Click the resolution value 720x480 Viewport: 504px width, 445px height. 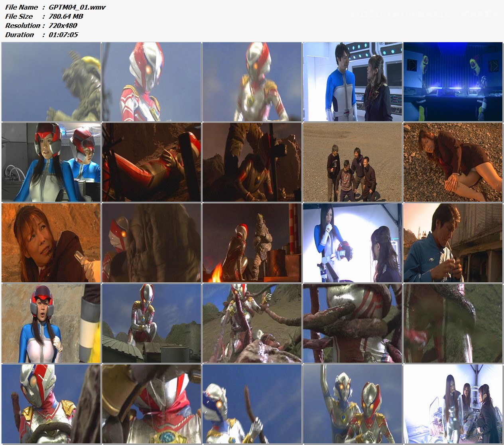coord(63,26)
